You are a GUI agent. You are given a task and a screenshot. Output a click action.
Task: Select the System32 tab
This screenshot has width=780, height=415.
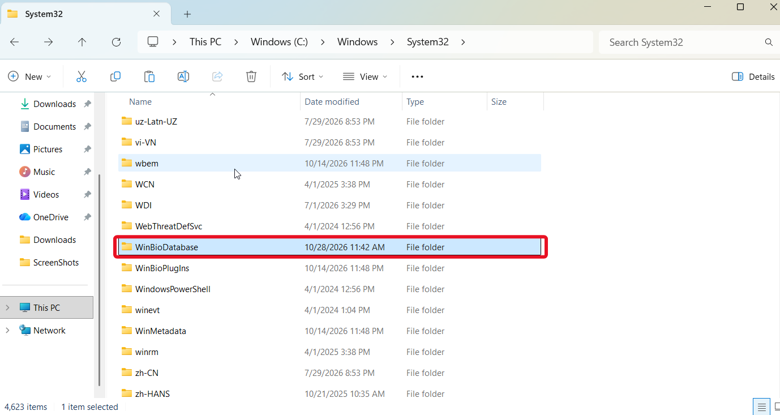pyautogui.click(x=86, y=14)
